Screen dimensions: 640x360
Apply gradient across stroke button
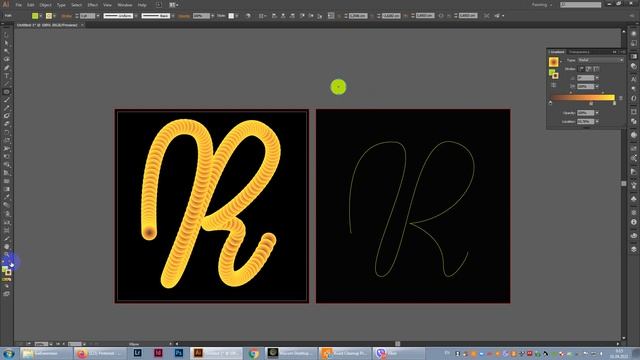point(596,69)
